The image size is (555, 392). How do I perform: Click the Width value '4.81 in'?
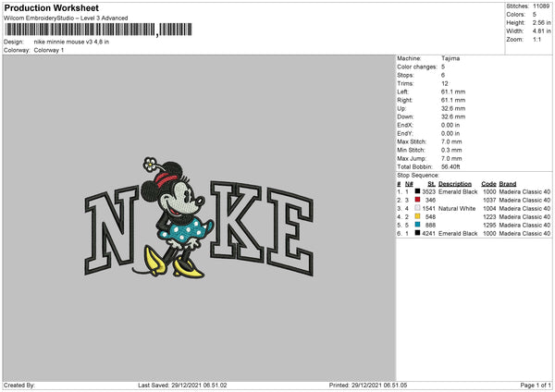point(542,31)
